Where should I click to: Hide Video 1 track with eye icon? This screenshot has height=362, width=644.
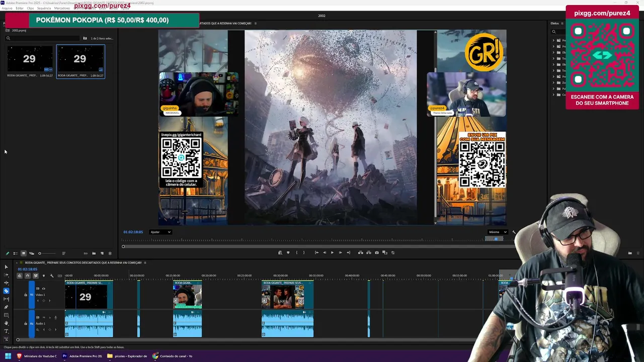point(44,289)
